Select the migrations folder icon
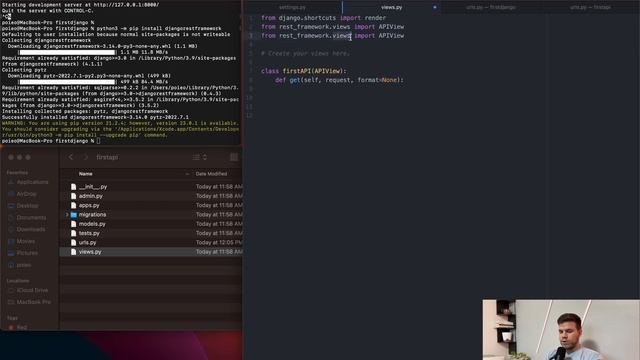Screen dimensions: 640x360 point(73,215)
